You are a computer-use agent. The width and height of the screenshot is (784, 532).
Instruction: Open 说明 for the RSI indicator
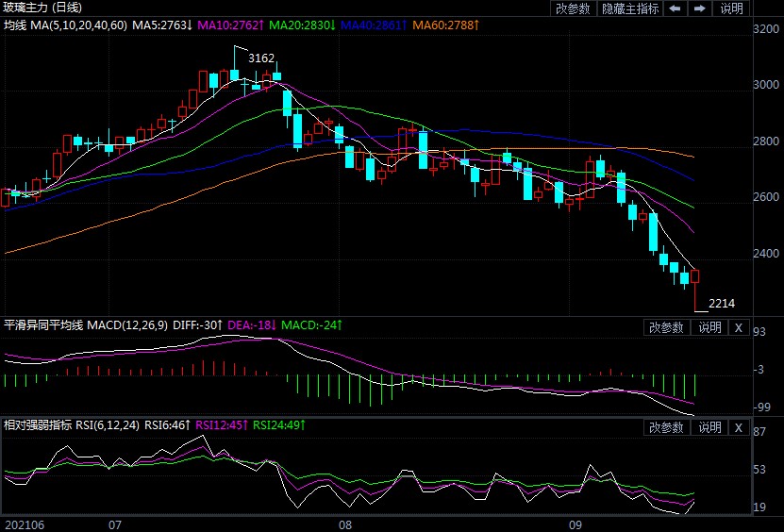tap(709, 427)
